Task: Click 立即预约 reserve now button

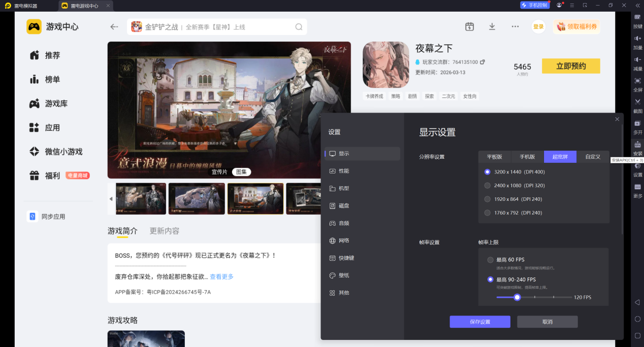Action: point(571,66)
